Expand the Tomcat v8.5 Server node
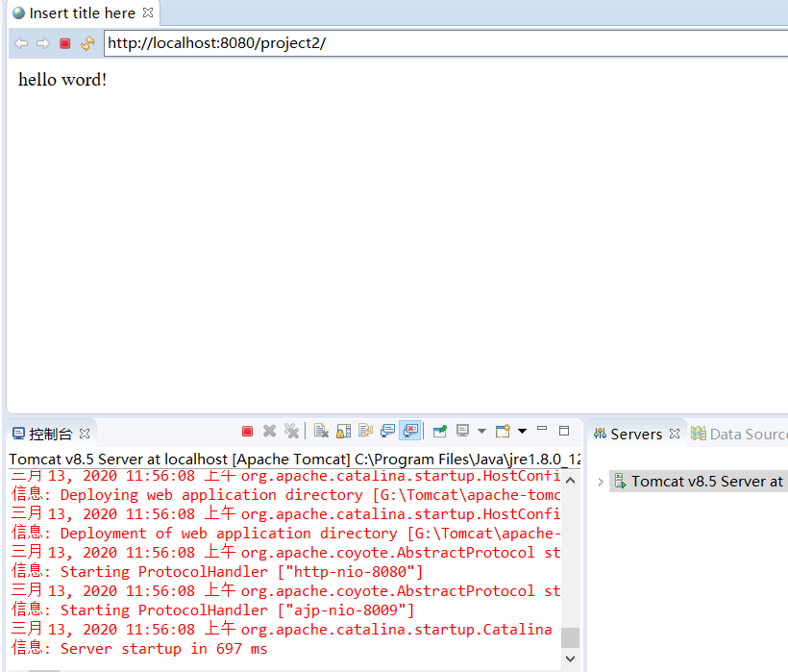The width and height of the screenshot is (788, 672). pos(600,482)
